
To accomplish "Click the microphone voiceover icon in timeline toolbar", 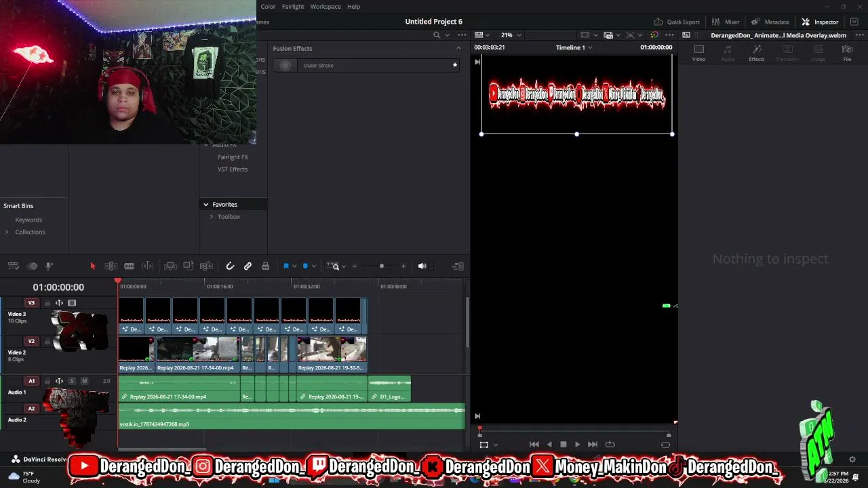I will pyautogui.click(x=49, y=266).
